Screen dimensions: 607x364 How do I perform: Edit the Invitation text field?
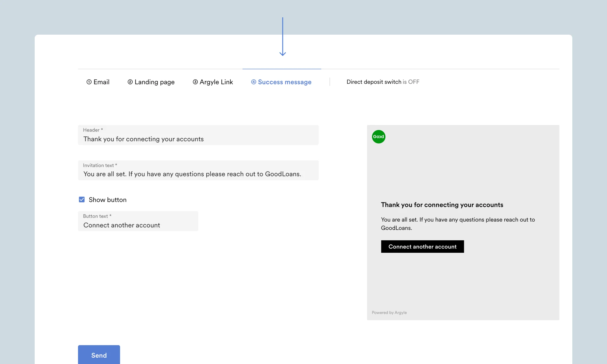(x=198, y=170)
